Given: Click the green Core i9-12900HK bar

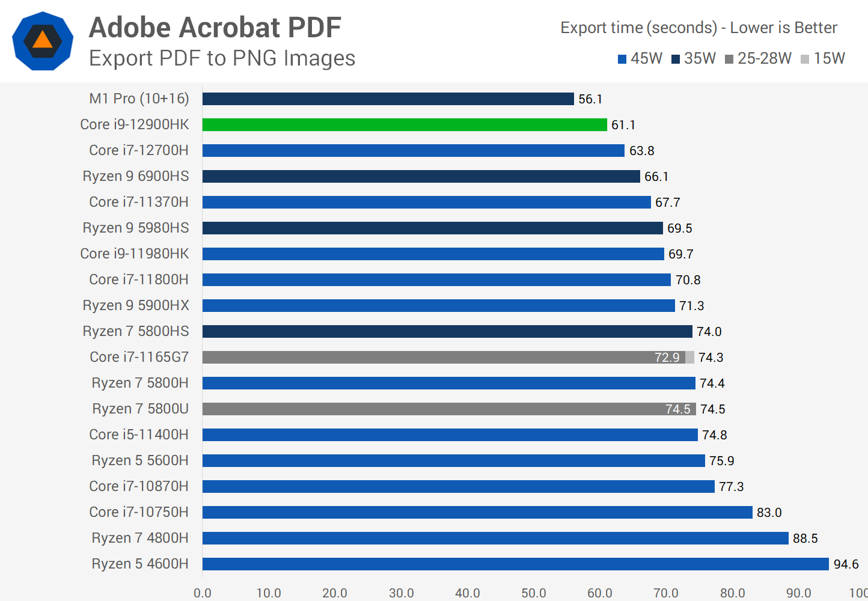Looking at the screenshot, I should [x=405, y=124].
